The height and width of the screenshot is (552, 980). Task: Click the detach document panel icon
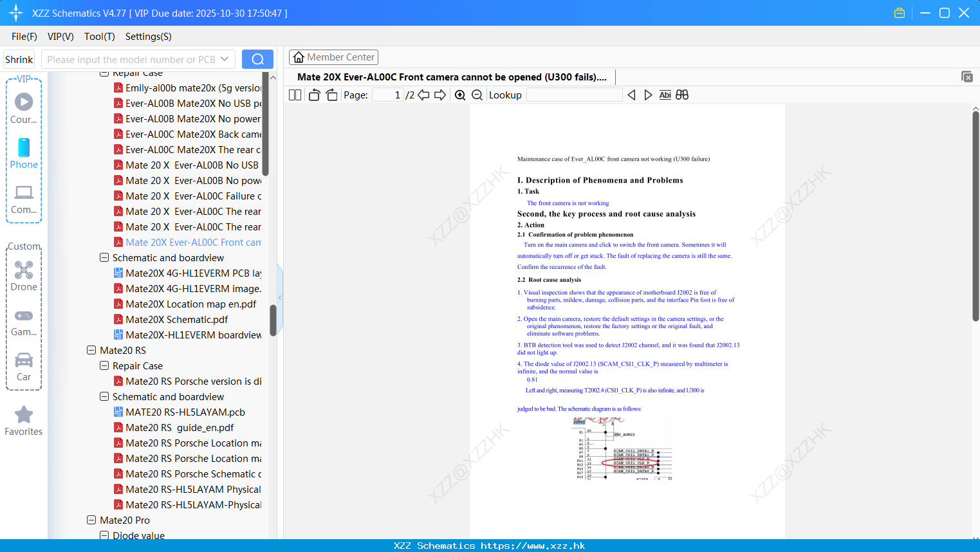[967, 77]
